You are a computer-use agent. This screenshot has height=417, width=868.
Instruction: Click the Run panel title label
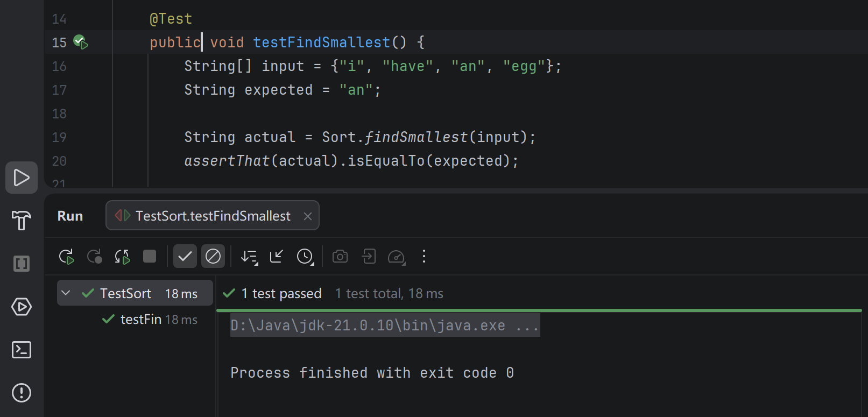pos(70,216)
